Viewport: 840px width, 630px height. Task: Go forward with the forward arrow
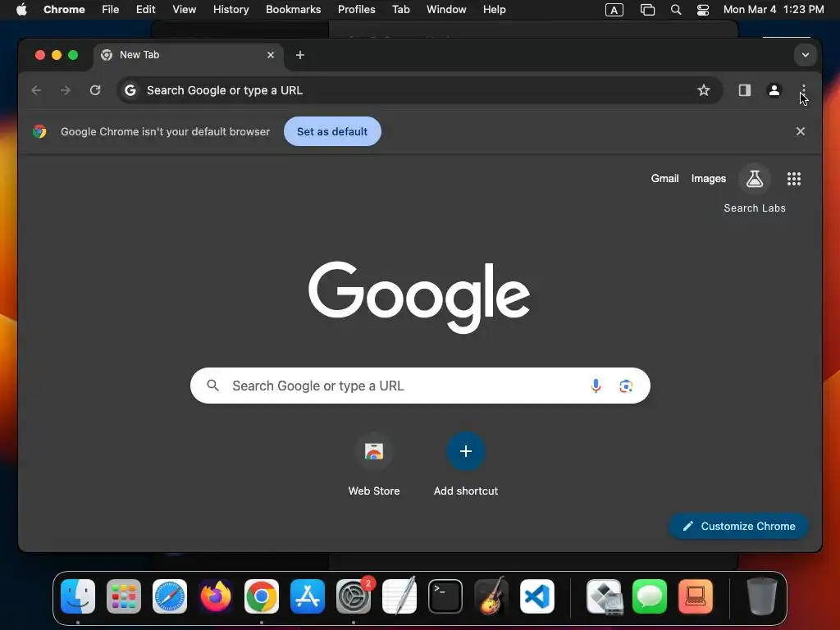(66, 90)
